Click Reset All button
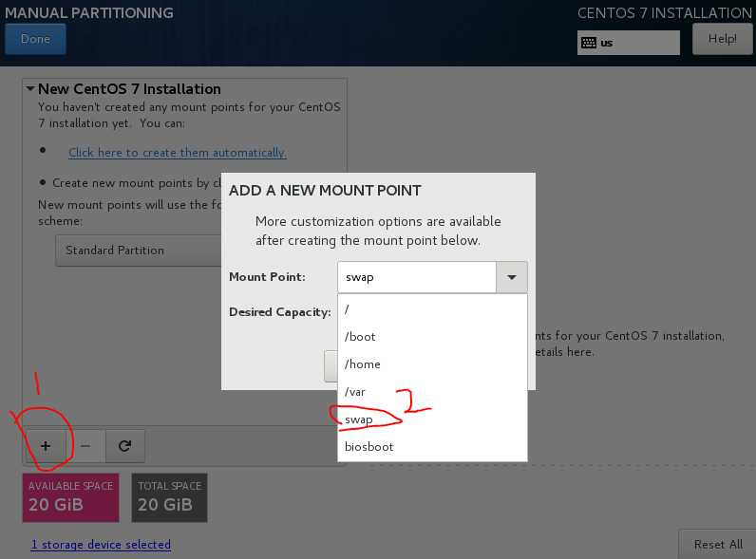The height and width of the screenshot is (559, 756). [x=718, y=545]
